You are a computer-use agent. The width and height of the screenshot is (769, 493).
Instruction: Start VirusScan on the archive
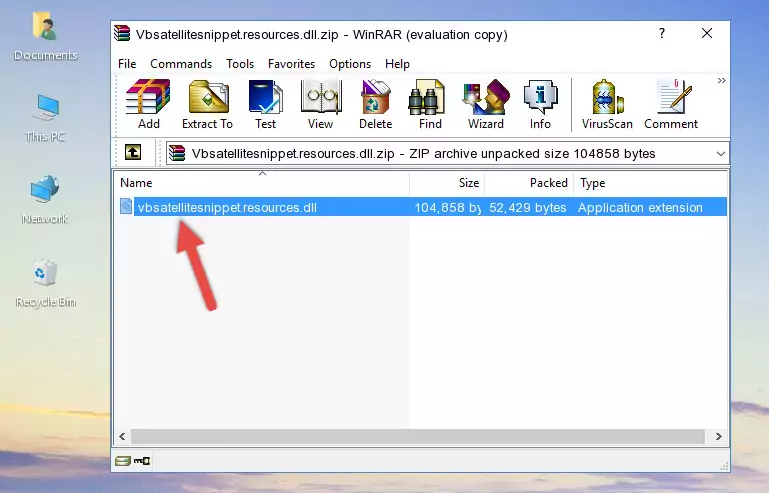[607, 104]
